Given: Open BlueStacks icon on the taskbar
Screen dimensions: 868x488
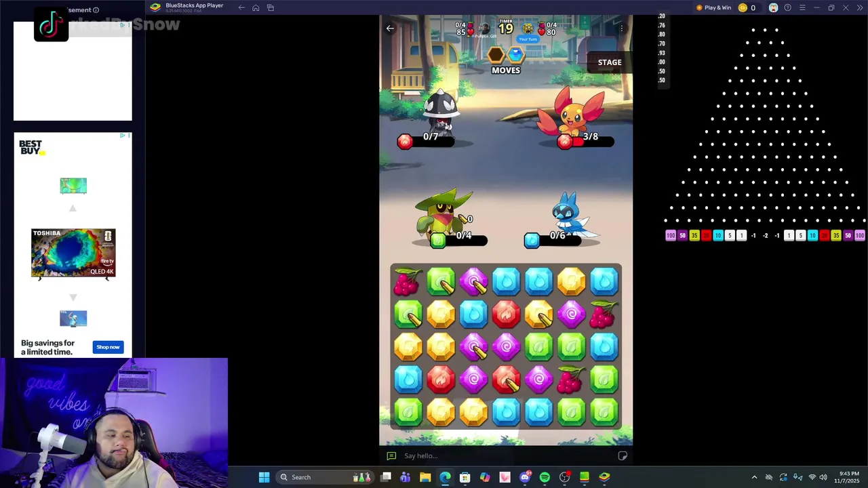Looking at the screenshot, I should (604, 477).
